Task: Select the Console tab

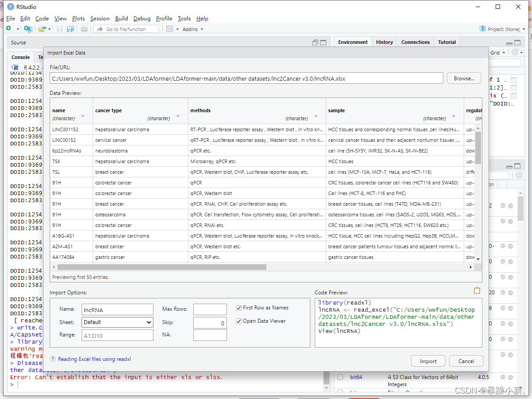Action: [x=20, y=57]
